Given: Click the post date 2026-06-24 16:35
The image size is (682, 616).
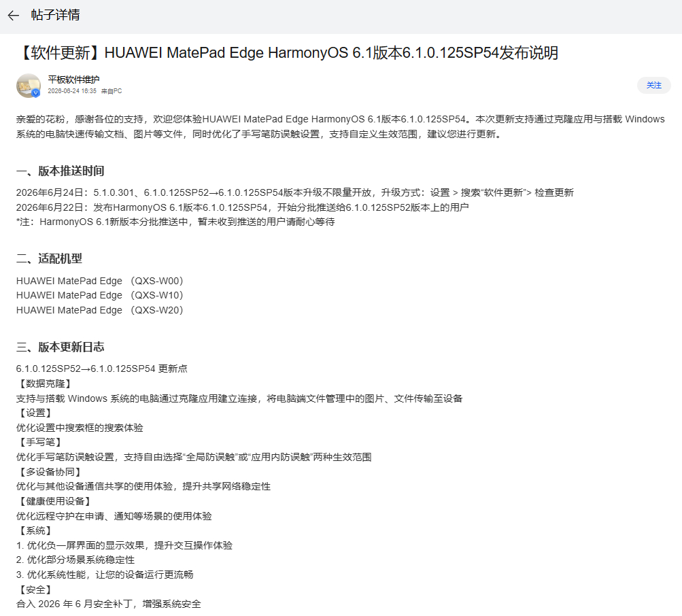Looking at the screenshot, I should 72,91.
